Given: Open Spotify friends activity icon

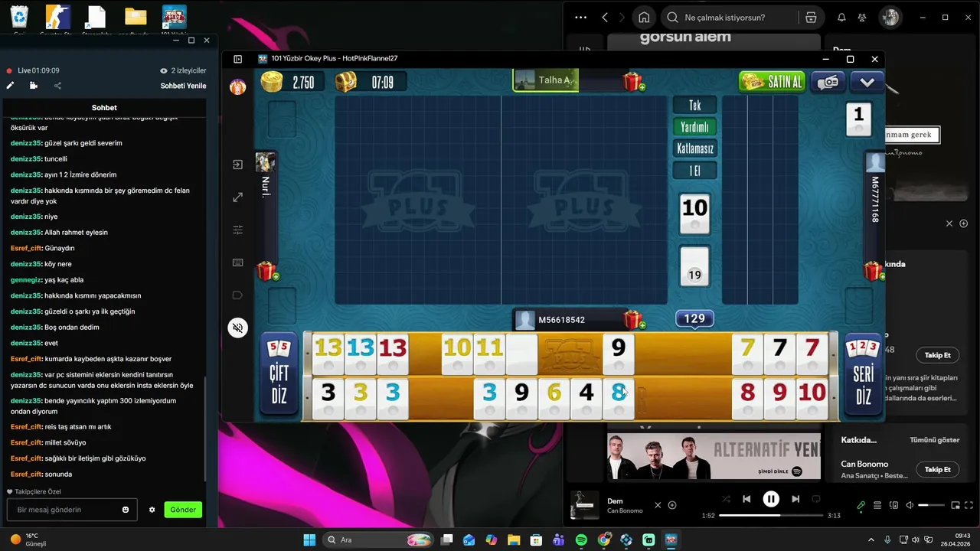Looking at the screenshot, I should tap(863, 18).
